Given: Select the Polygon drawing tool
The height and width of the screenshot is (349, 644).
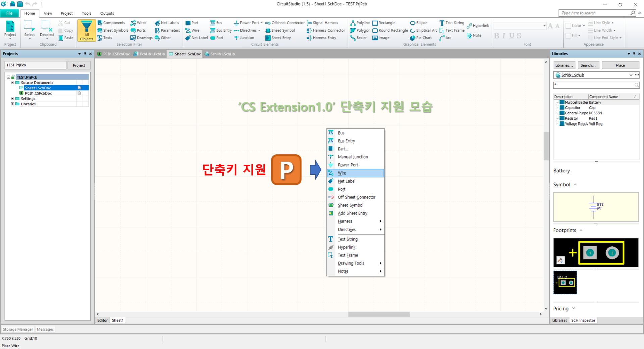Looking at the screenshot, I should [x=360, y=30].
